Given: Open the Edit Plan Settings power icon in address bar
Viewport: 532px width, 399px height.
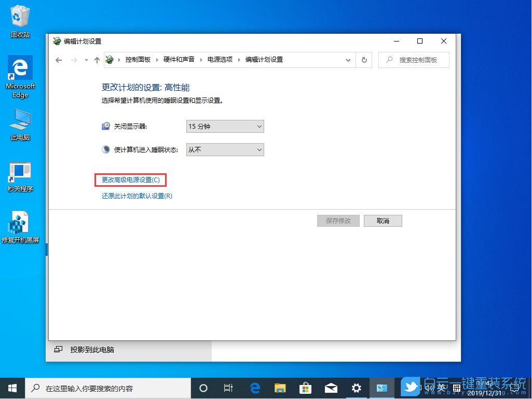Looking at the screenshot, I should coord(108,60).
